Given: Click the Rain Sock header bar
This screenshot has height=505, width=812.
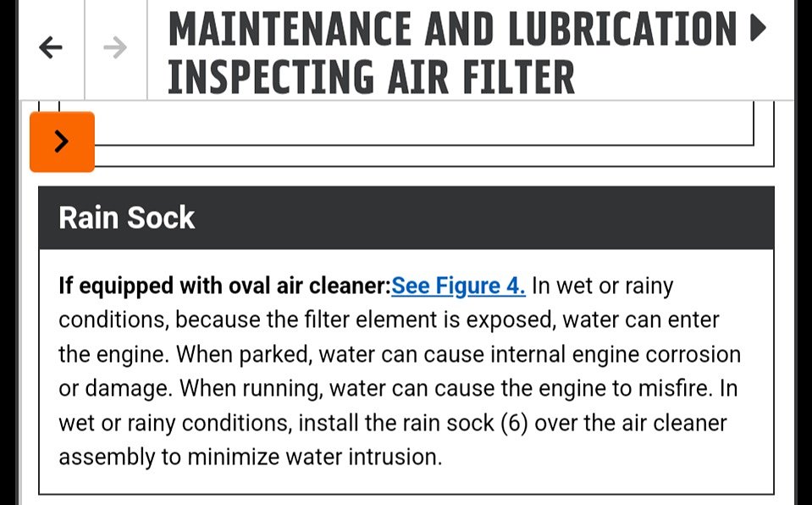Looking at the screenshot, I should click(x=406, y=218).
